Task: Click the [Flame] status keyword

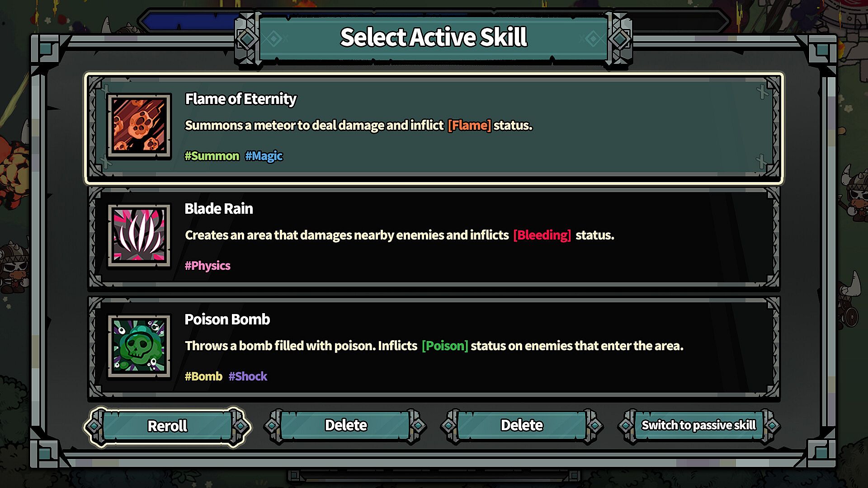Action: pos(469,125)
